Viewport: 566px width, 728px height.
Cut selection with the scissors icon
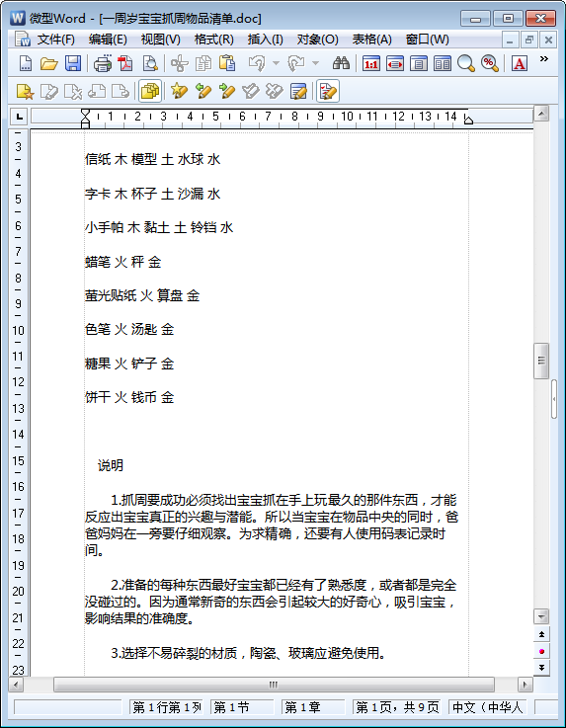click(x=179, y=63)
